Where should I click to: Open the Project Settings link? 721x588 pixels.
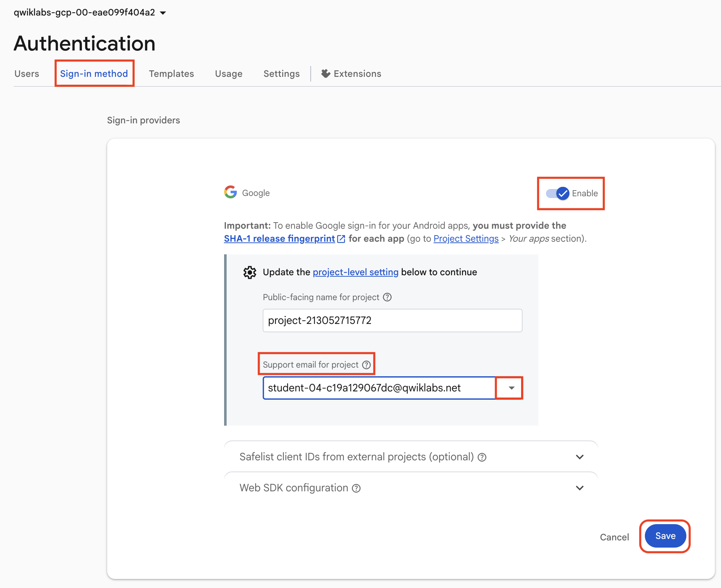466,238
